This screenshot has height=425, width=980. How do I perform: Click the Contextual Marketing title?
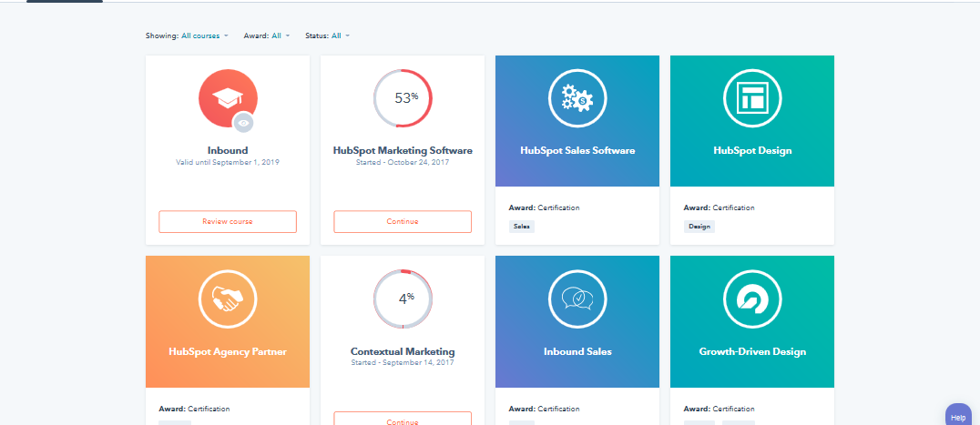click(x=403, y=351)
